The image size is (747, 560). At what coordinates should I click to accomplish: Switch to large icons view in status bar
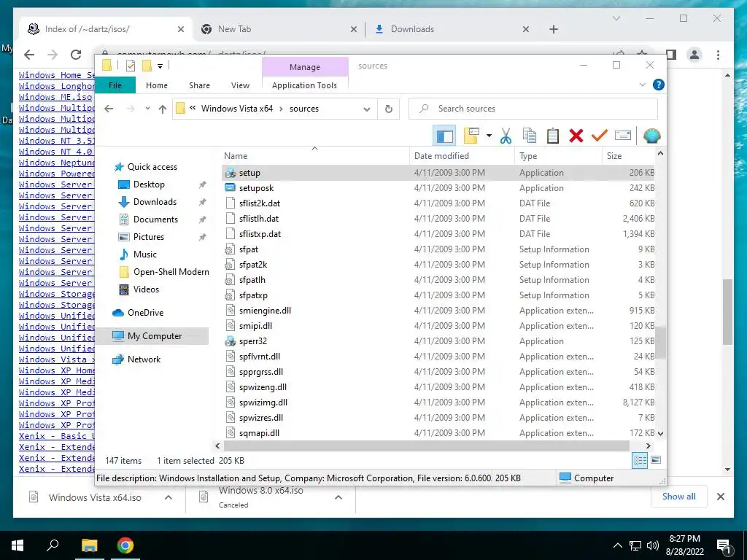(656, 460)
